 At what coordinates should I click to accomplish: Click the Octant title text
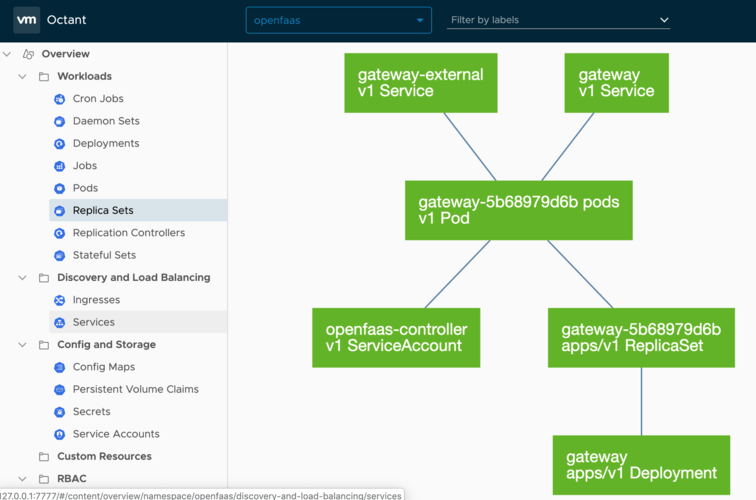[x=67, y=20]
